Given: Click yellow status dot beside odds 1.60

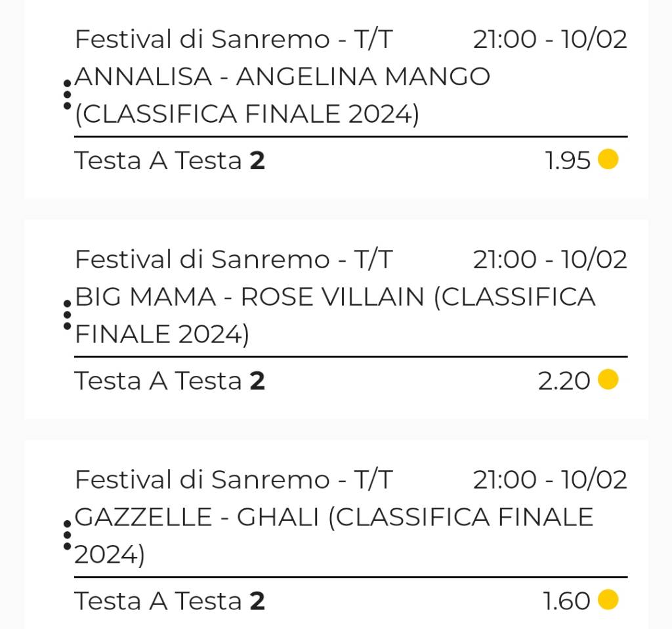Looking at the screenshot, I should [x=608, y=599].
